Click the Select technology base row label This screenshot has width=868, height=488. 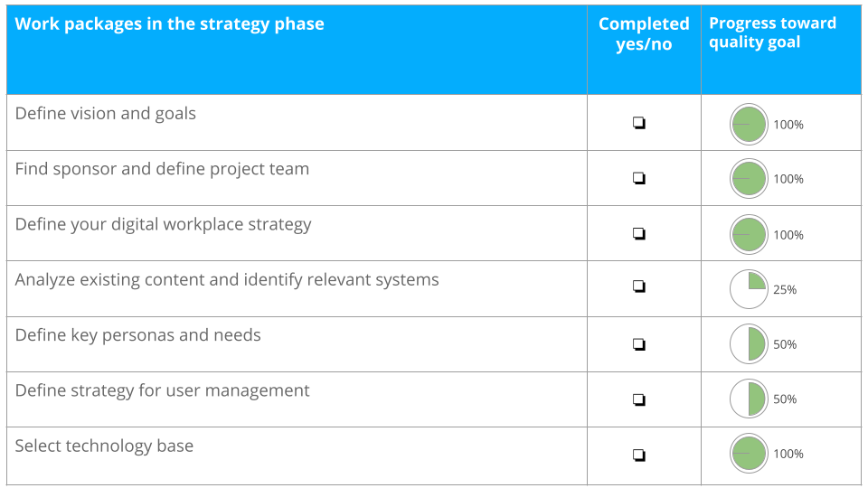pos(104,446)
